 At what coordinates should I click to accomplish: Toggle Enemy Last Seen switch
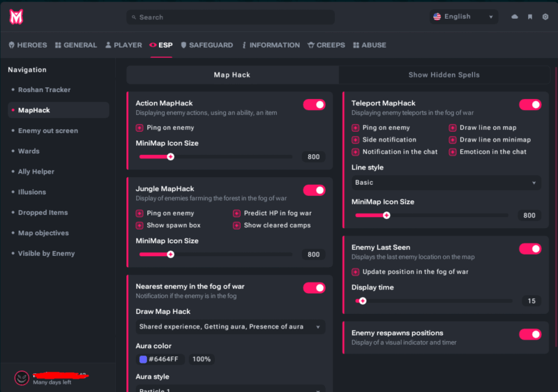point(530,248)
